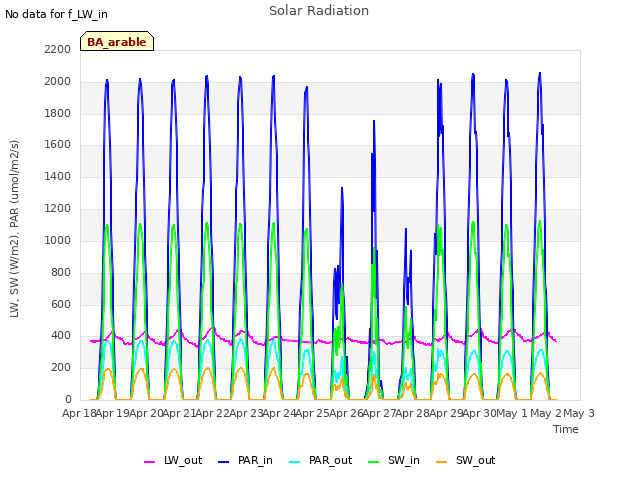The width and height of the screenshot is (640, 480).
Task: Click the orange SW_out legend swatch
Action: pyautogui.click(x=442, y=462)
